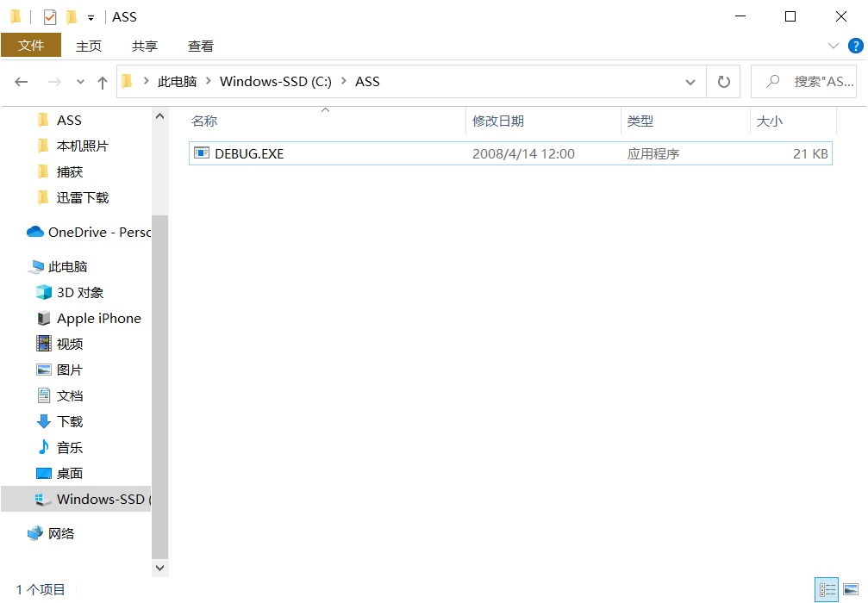Click the address bar folder icon
Image resolution: width=868 pixels, height=603 pixels.
coord(128,81)
